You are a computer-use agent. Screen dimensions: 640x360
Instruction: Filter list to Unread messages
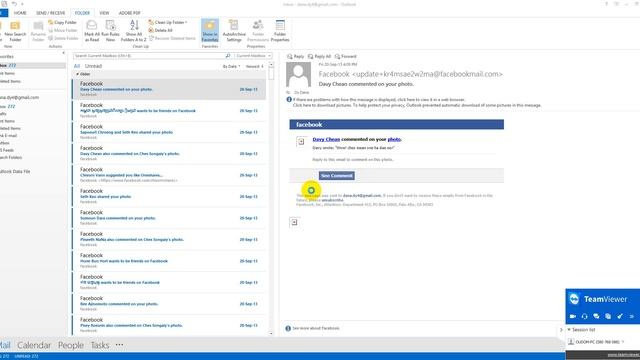(93, 66)
